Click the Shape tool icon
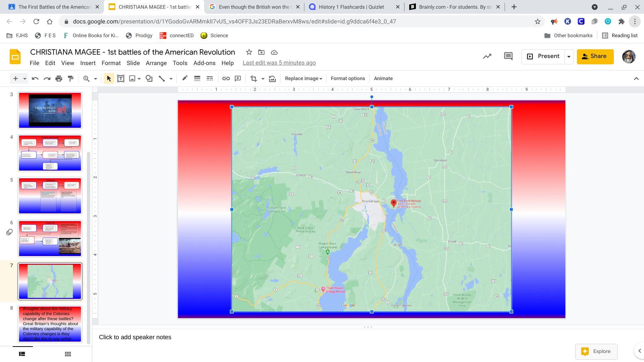This screenshot has height=362, width=644. pyautogui.click(x=149, y=78)
